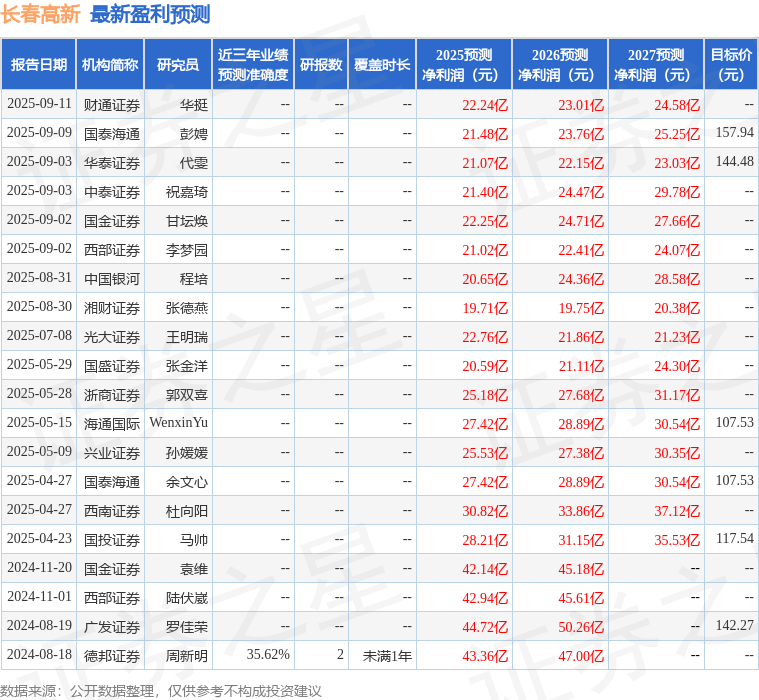
Task: Click date cell 2025-08-31
Action: tap(39, 277)
